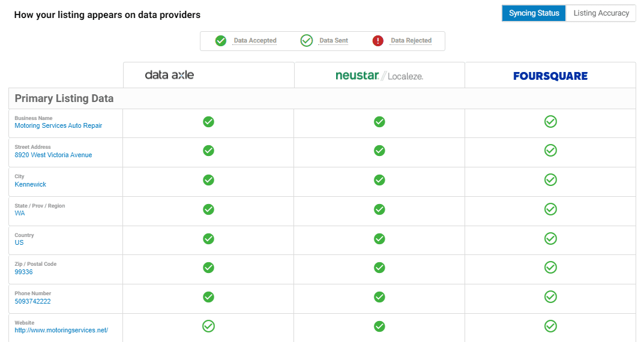The image size is (644, 342).
Task: Click the Neustar Localeze provider logo
Action: point(379,76)
